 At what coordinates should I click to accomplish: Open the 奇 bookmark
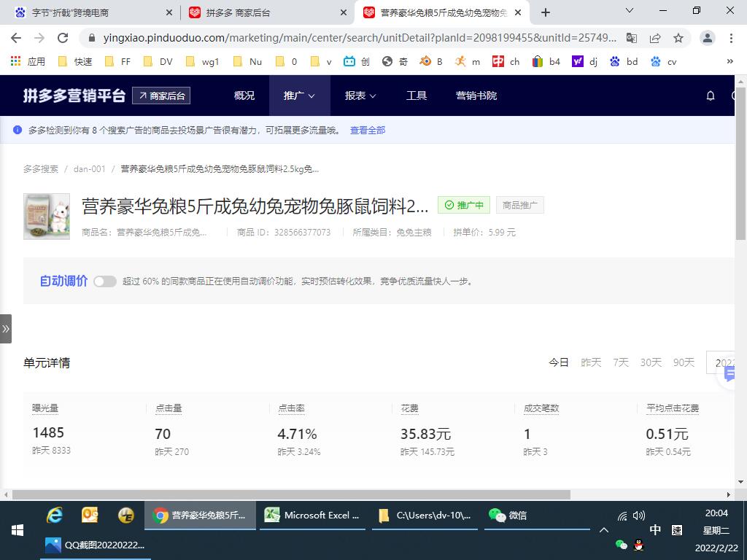[x=395, y=61]
